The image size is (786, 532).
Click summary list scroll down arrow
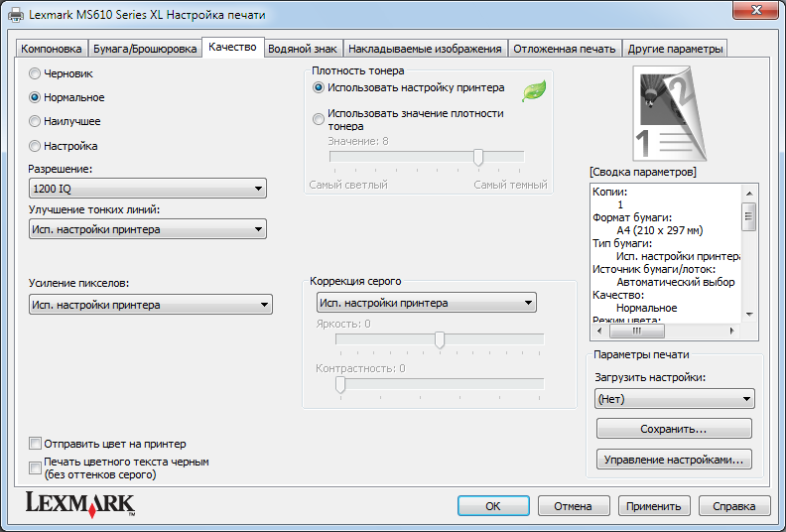(749, 315)
